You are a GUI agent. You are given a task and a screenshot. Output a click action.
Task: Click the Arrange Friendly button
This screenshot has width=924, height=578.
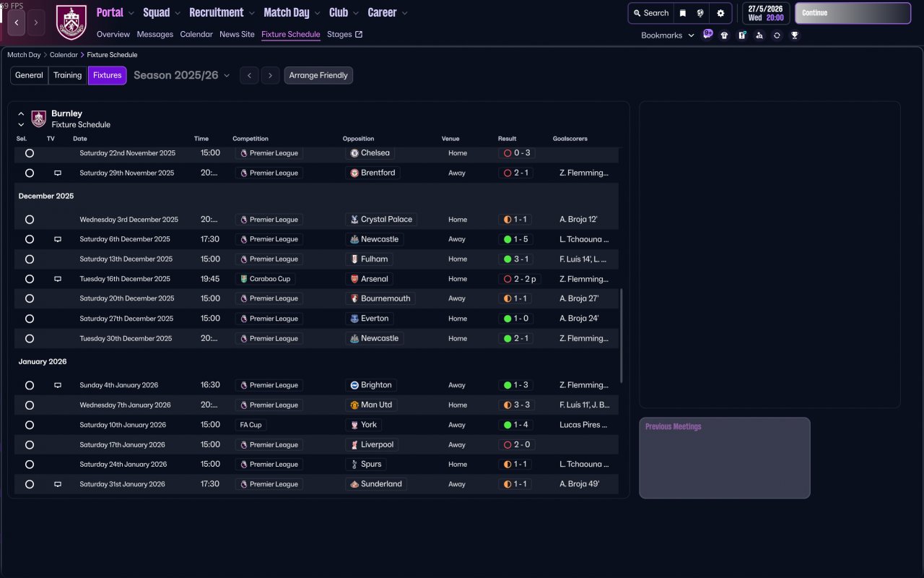[318, 75]
